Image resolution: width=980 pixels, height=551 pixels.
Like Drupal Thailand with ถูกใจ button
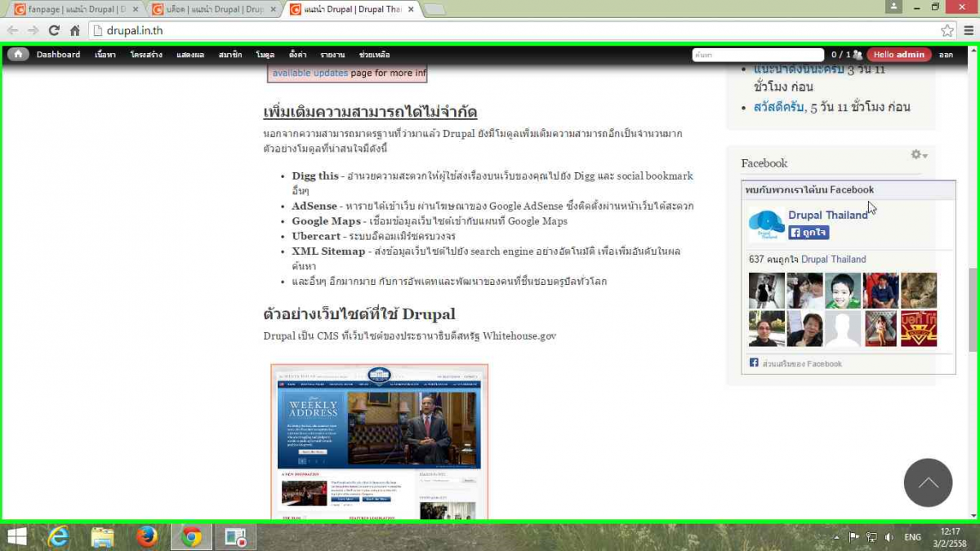click(808, 233)
